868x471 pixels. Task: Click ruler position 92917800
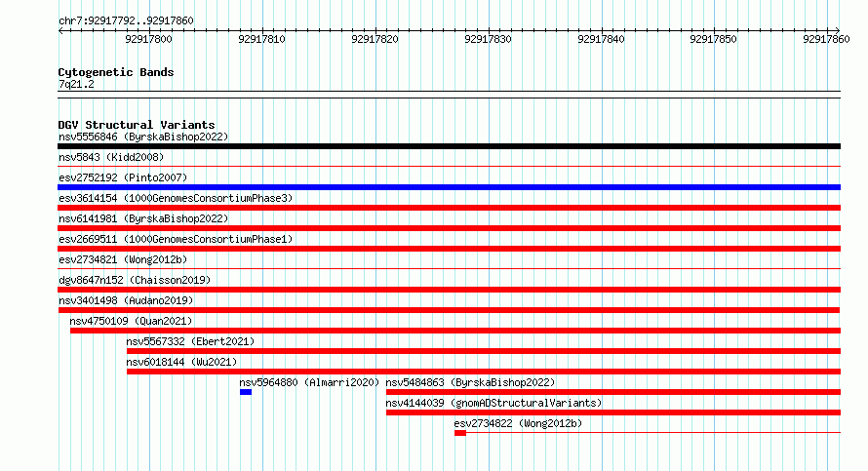148,39
